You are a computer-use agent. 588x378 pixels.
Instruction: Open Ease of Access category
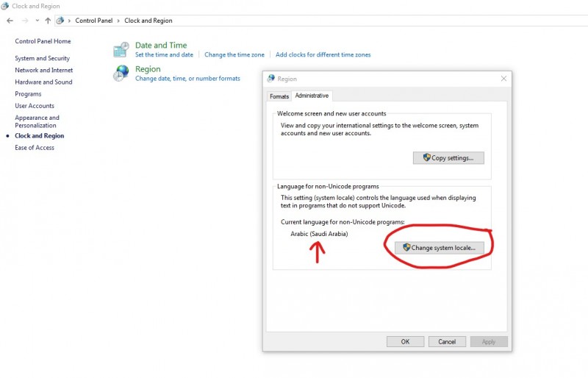pyautogui.click(x=35, y=148)
